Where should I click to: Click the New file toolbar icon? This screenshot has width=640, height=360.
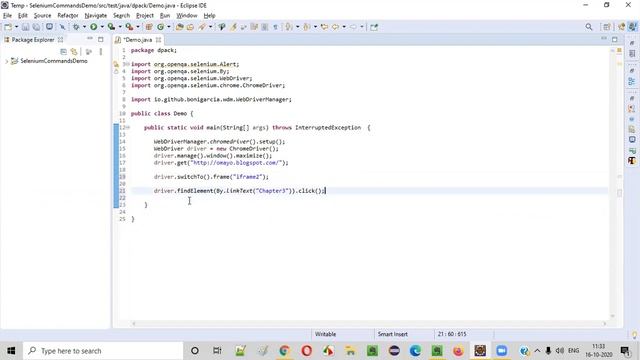pyautogui.click(x=8, y=27)
